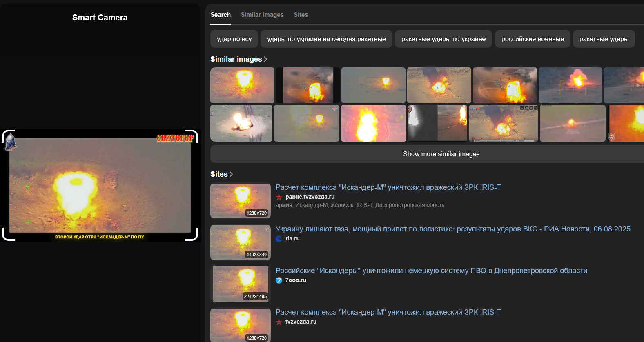Viewport: 644px width, 342px height.
Task: Open the Similar images tab
Action: coord(262,15)
